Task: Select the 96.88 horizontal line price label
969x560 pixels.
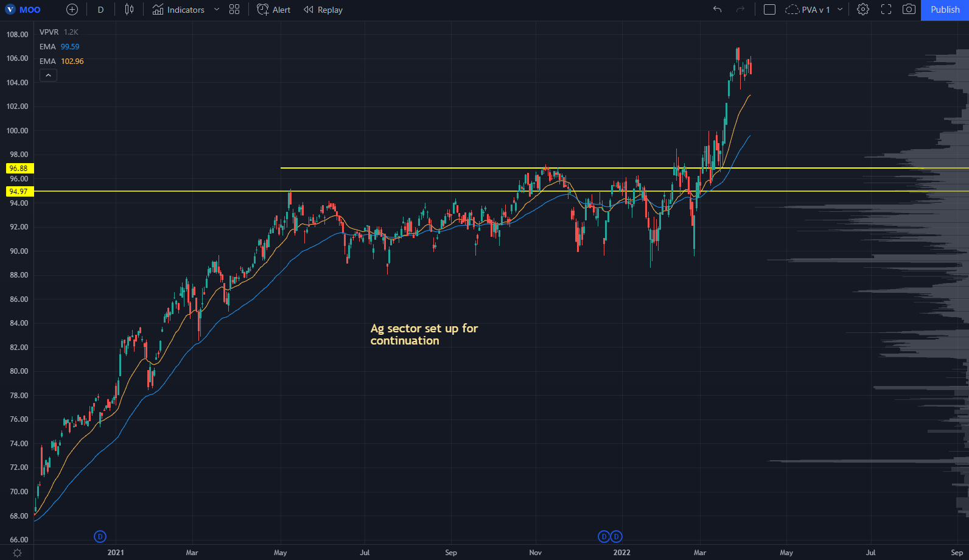Action: pyautogui.click(x=19, y=168)
